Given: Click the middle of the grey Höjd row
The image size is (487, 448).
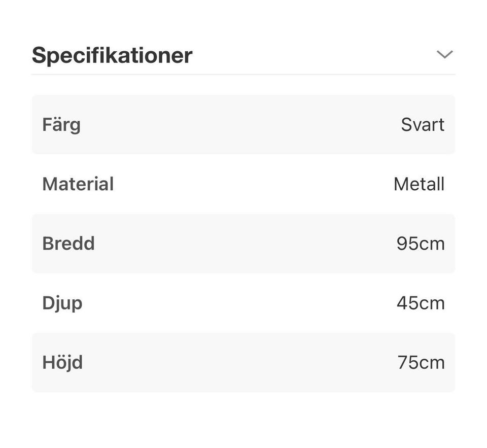Looking at the screenshot, I should point(243,362).
